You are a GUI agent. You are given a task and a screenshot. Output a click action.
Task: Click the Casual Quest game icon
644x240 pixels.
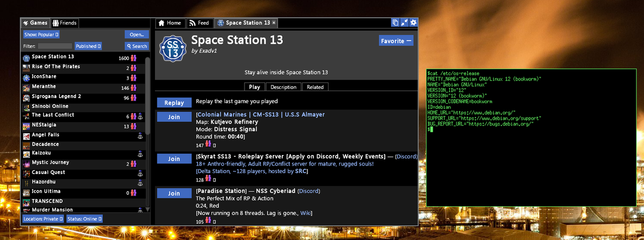26,173
